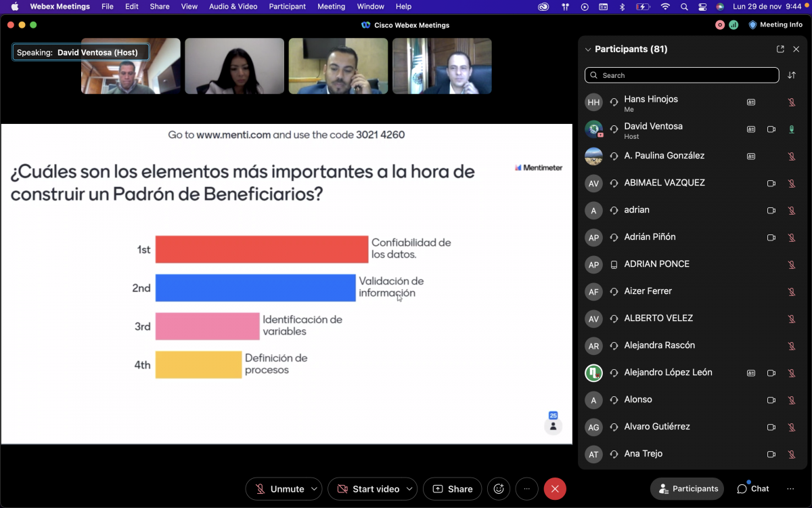This screenshot has height=508, width=812.
Task: Click the Bluetooth icon in the menu bar
Action: coord(623,7)
